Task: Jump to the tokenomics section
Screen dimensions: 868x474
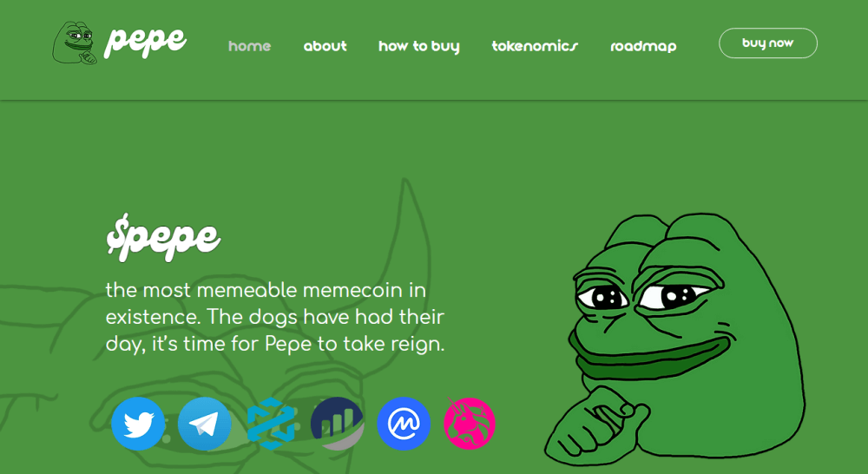Action: [x=535, y=46]
